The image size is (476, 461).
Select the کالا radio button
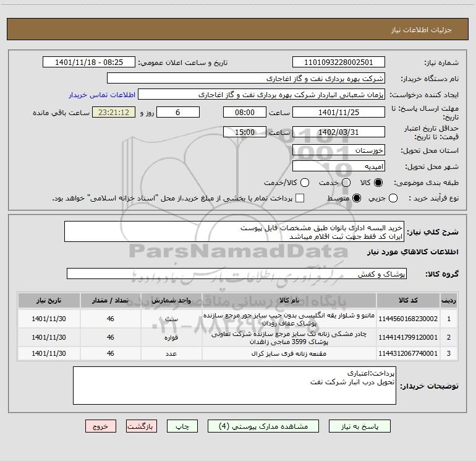pyautogui.click(x=378, y=183)
